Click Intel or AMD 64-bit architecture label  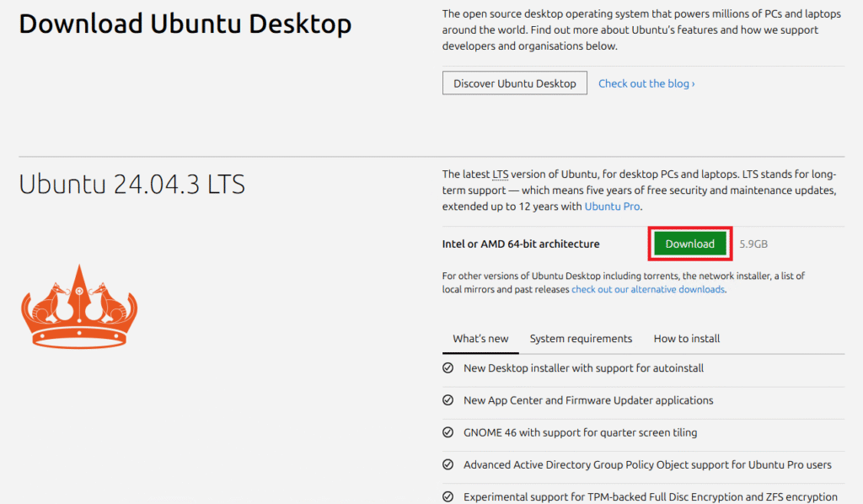pos(521,244)
